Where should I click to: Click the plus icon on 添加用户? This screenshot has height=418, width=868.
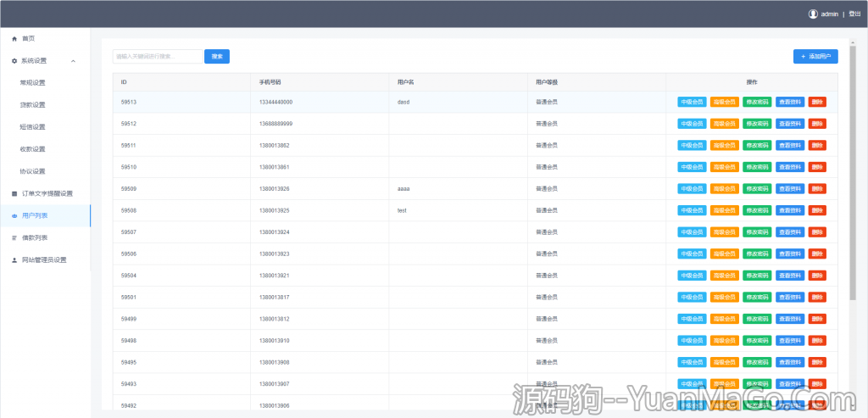click(803, 57)
